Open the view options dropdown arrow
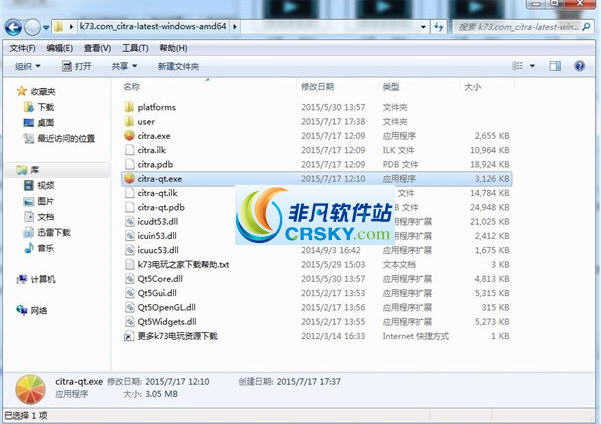 point(532,66)
